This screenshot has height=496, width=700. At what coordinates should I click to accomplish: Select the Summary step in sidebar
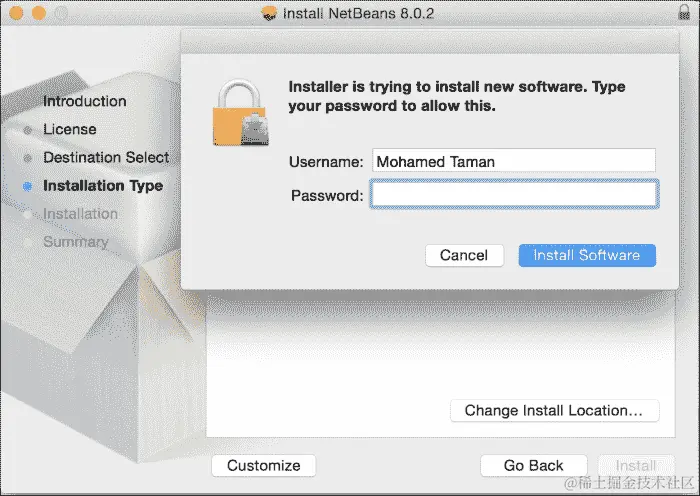(x=76, y=242)
